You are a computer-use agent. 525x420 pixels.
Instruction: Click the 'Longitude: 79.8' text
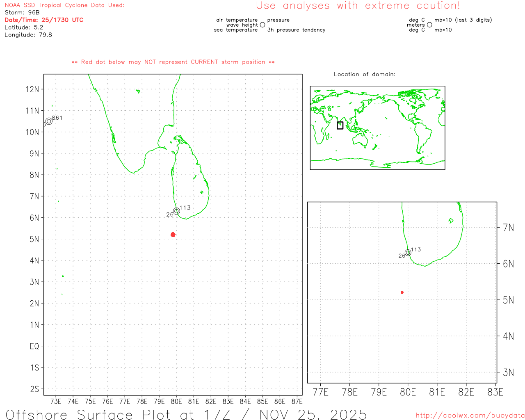[x=28, y=35]
